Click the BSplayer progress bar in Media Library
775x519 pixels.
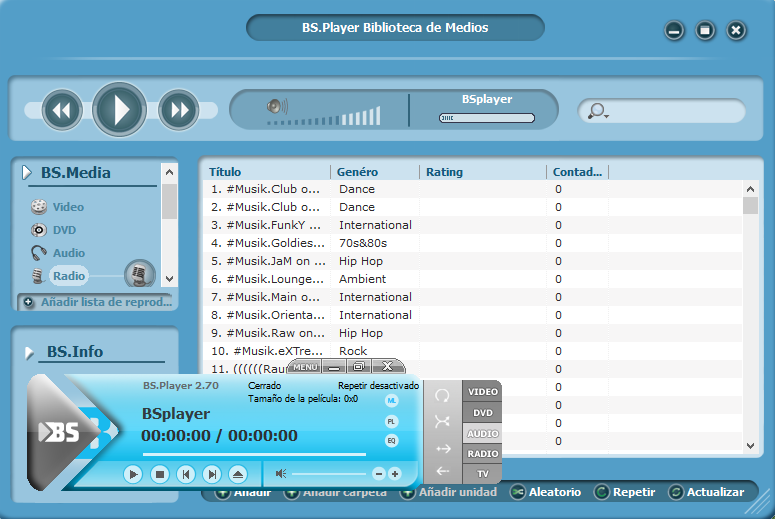point(487,118)
